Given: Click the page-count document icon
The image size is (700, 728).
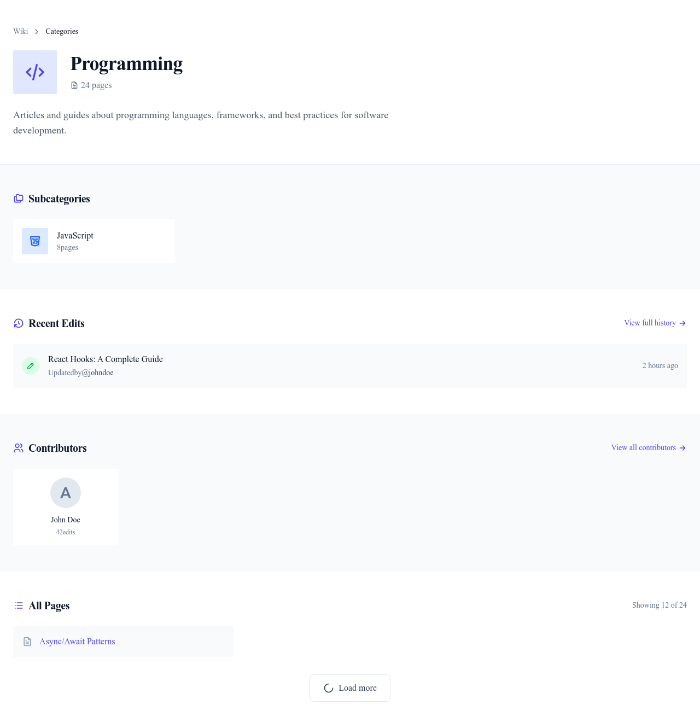Looking at the screenshot, I should tap(74, 85).
